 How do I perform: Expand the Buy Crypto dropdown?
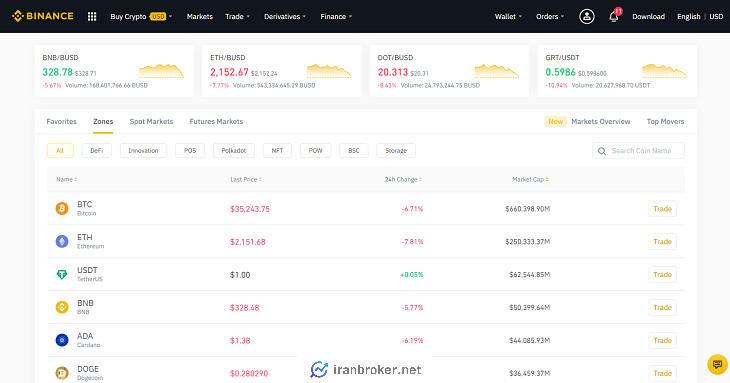click(141, 16)
